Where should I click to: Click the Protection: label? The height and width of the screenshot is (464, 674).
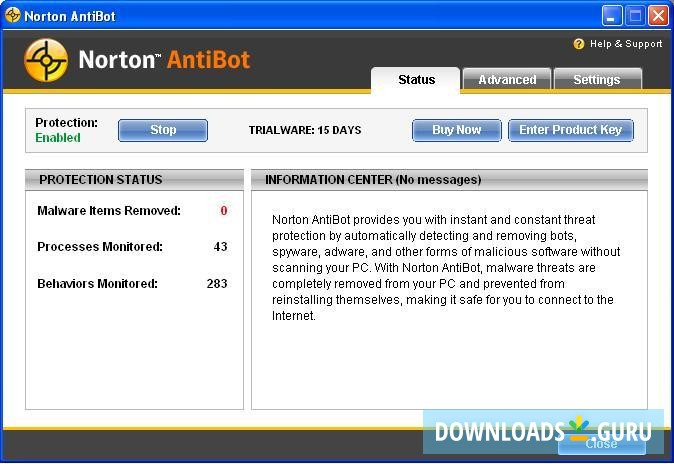pos(66,123)
